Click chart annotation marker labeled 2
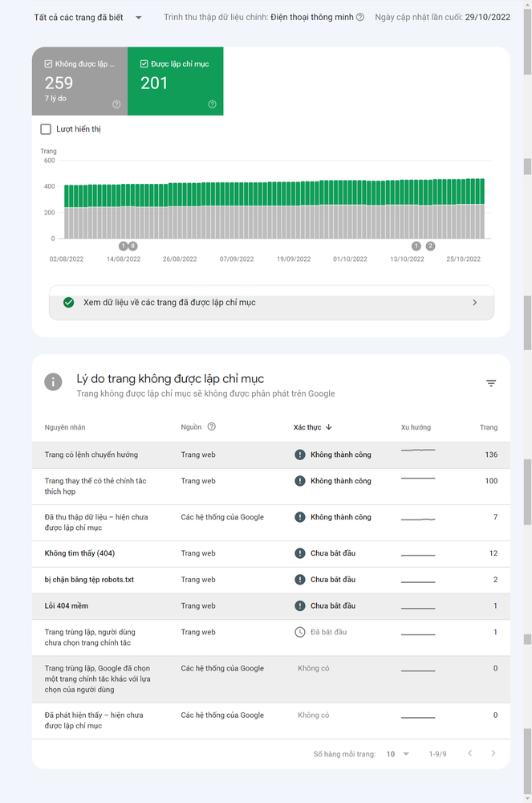 coord(430,246)
